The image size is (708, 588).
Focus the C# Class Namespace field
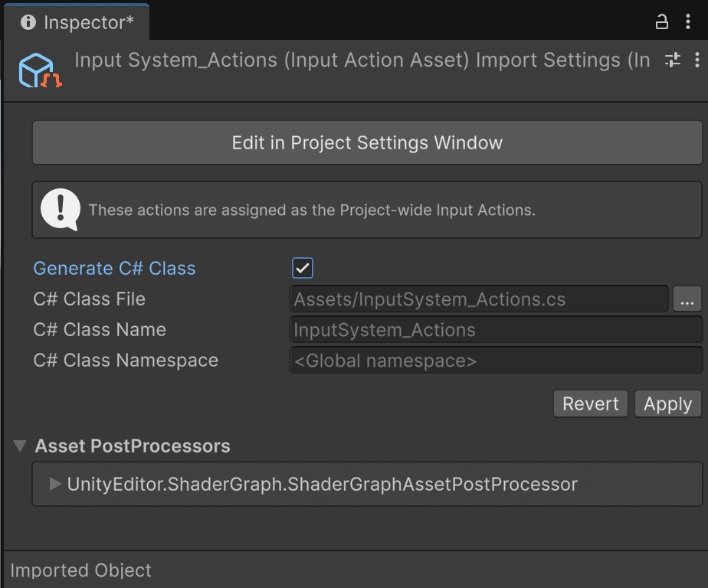click(495, 361)
